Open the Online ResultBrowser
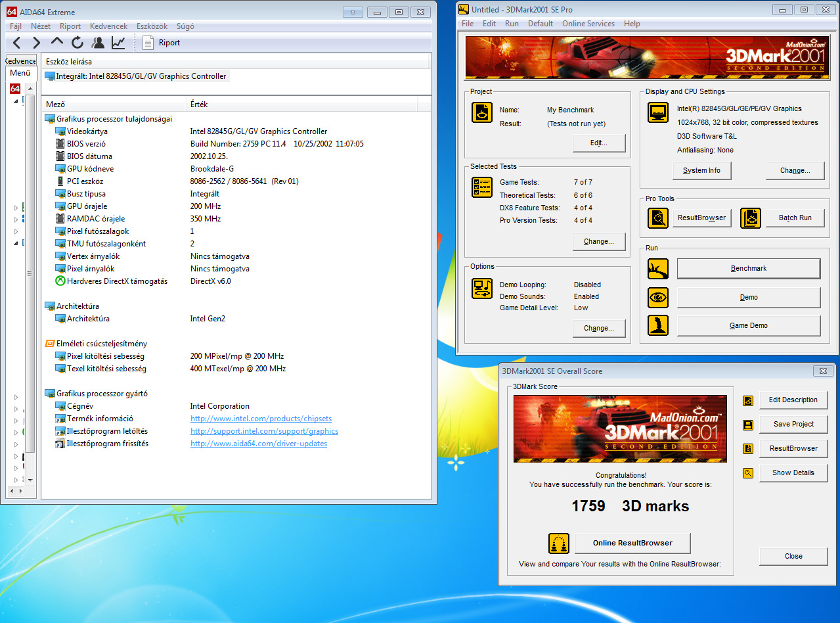 pyautogui.click(x=632, y=543)
